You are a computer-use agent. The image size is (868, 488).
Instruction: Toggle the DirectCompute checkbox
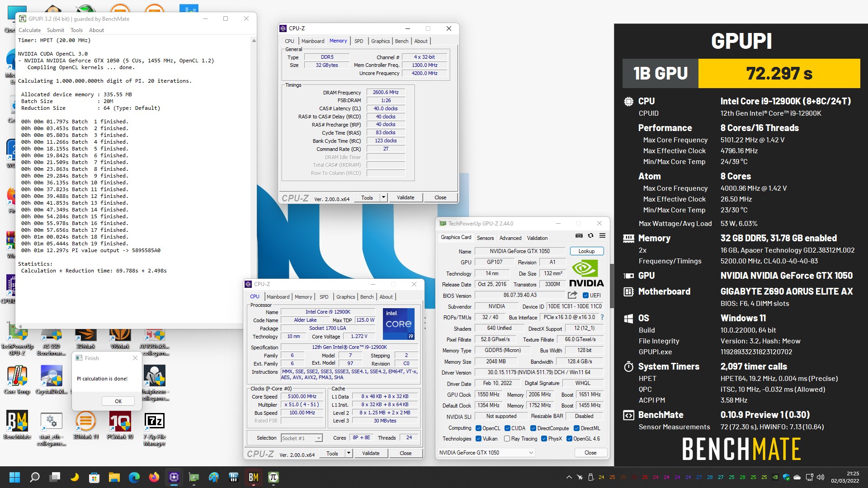(x=533, y=428)
